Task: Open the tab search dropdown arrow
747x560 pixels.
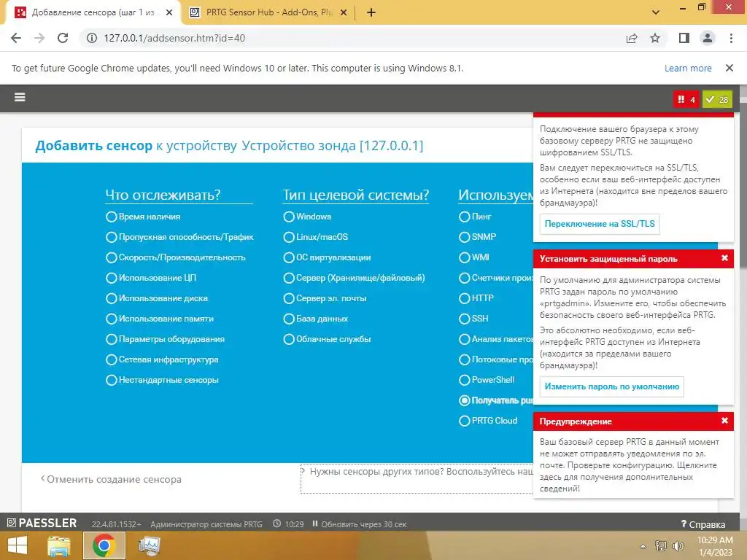Action: point(656,12)
